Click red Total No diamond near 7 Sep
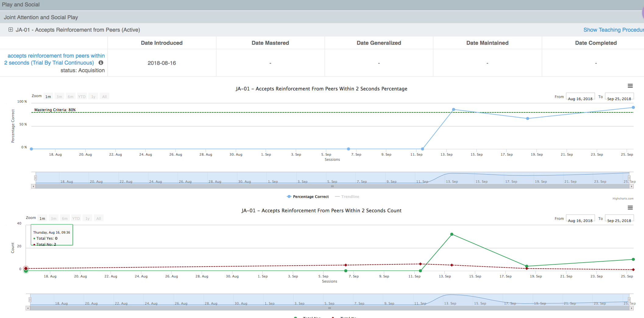 346,265
